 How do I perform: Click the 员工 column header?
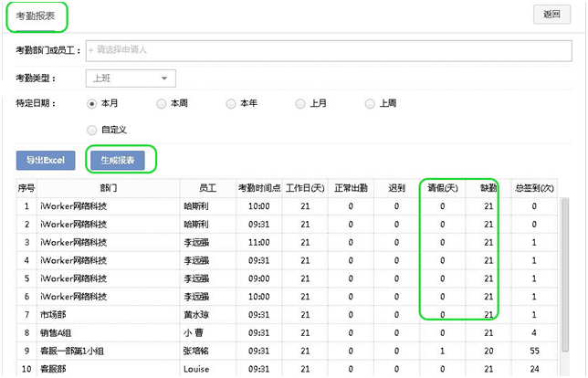pyautogui.click(x=208, y=188)
